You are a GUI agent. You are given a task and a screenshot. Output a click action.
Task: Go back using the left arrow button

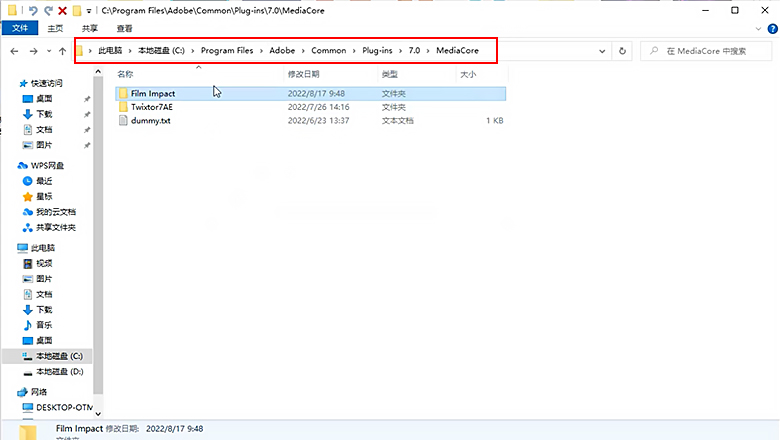[x=15, y=51]
